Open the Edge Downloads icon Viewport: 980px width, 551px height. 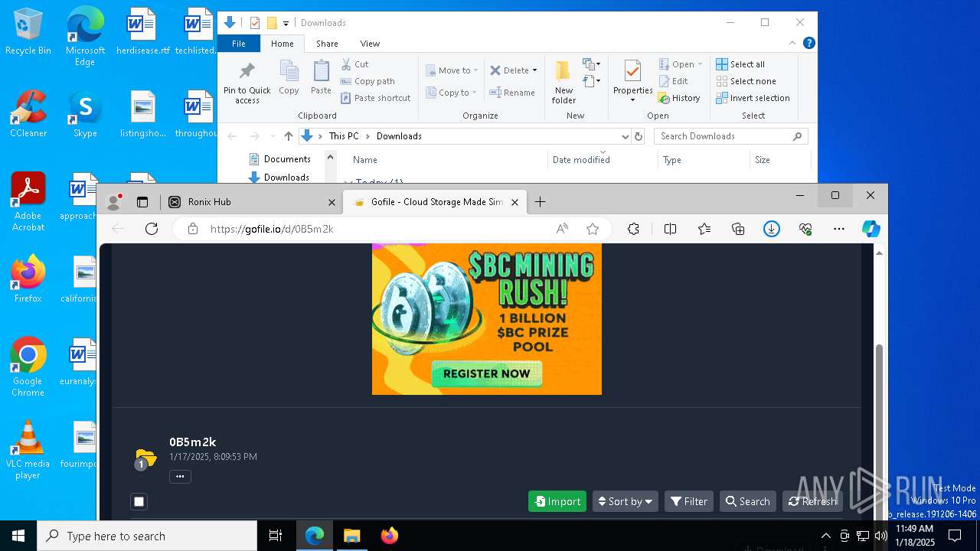click(x=772, y=229)
